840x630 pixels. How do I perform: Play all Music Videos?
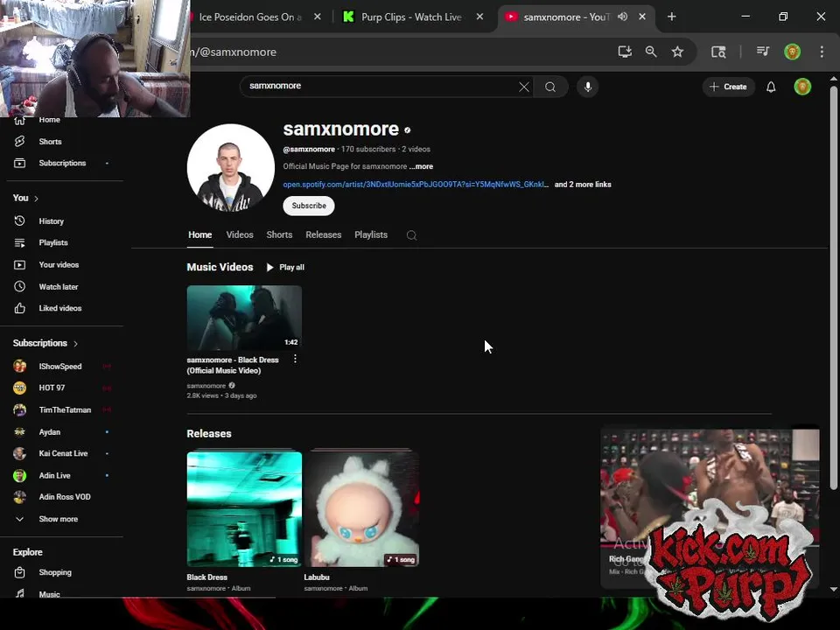click(x=285, y=268)
